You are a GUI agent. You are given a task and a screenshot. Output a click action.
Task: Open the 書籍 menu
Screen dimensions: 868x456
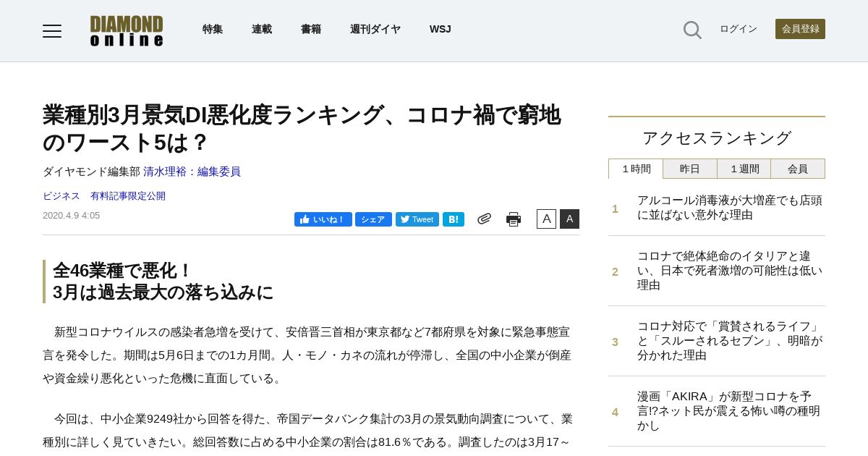coord(311,29)
